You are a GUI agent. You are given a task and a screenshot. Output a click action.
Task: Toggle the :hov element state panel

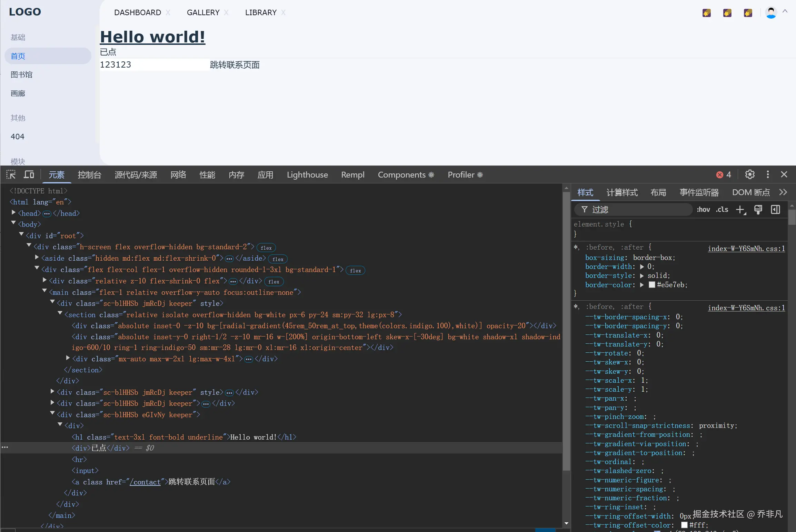click(x=703, y=210)
